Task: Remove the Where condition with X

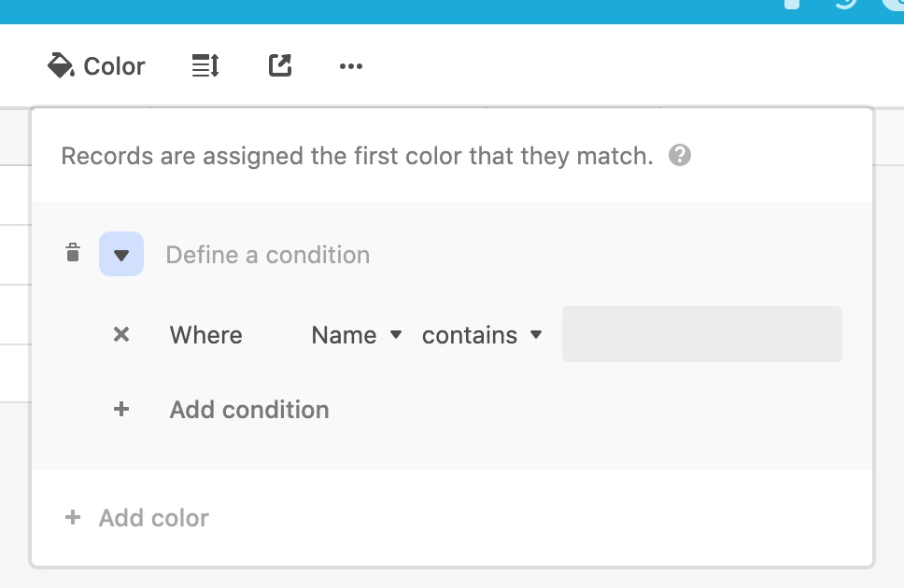Action: coord(121,334)
